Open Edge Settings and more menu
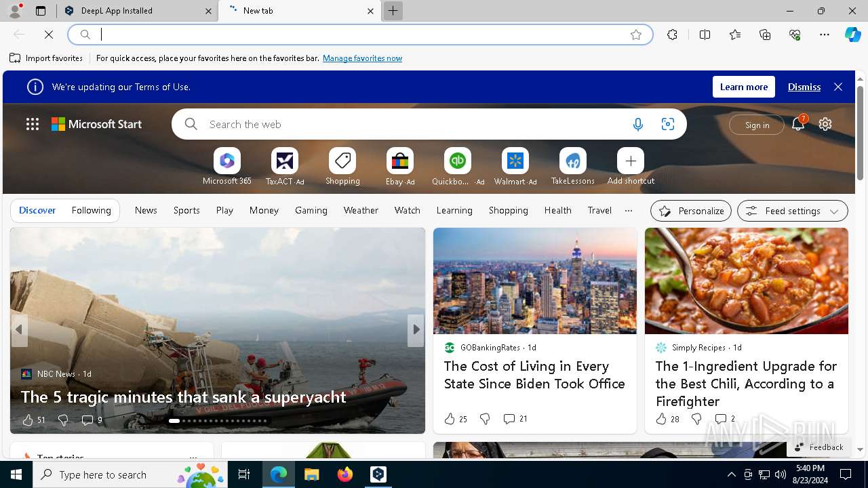This screenshot has height=488, width=868. (825, 35)
